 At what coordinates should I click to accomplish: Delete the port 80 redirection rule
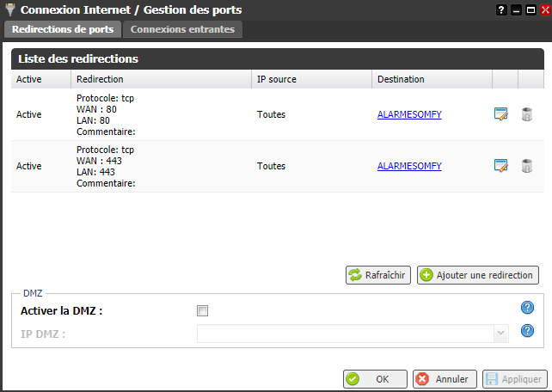527,114
